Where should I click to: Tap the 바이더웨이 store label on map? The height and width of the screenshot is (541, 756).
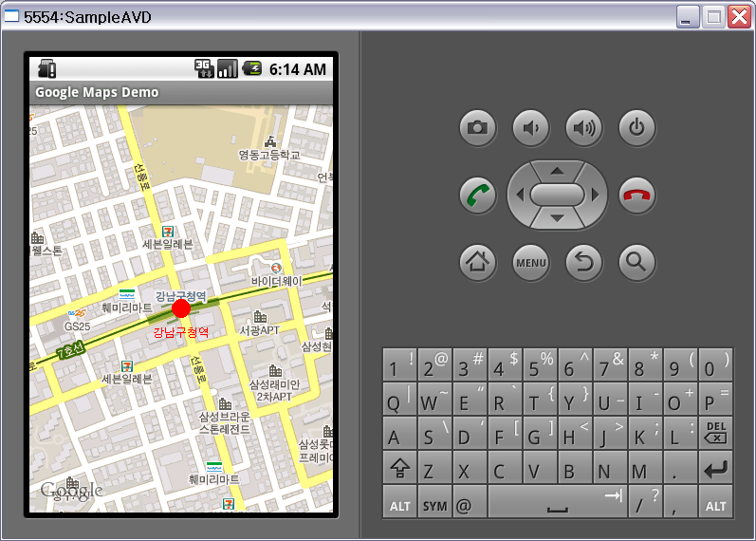pos(276,281)
